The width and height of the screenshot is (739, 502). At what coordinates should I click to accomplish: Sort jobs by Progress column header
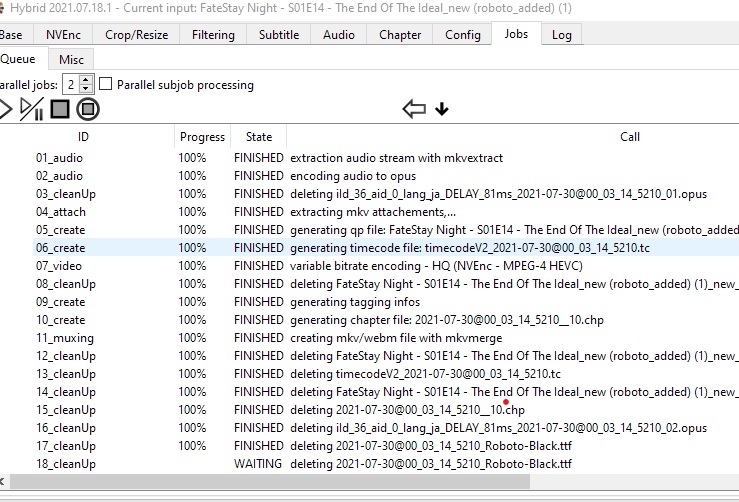click(202, 137)
